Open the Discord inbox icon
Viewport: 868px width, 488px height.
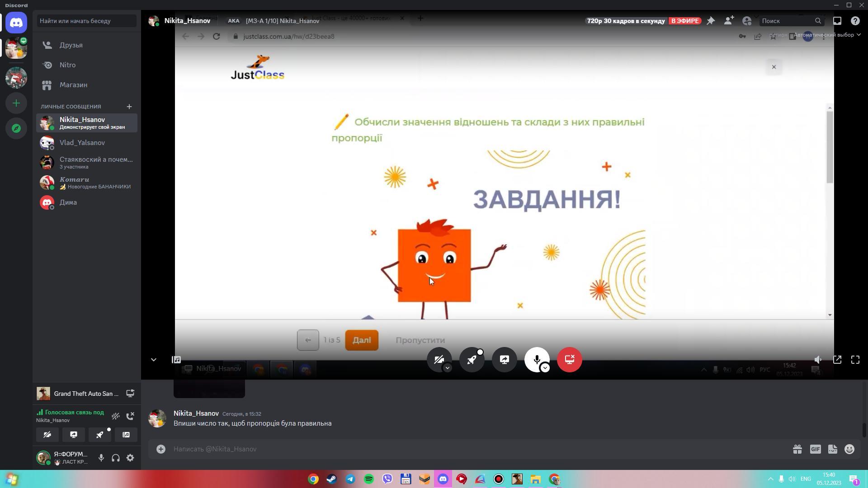837,21
